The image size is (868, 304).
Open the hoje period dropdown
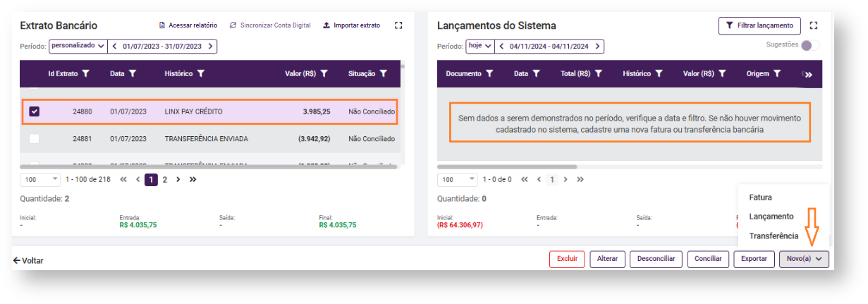(x=479, y=47)
